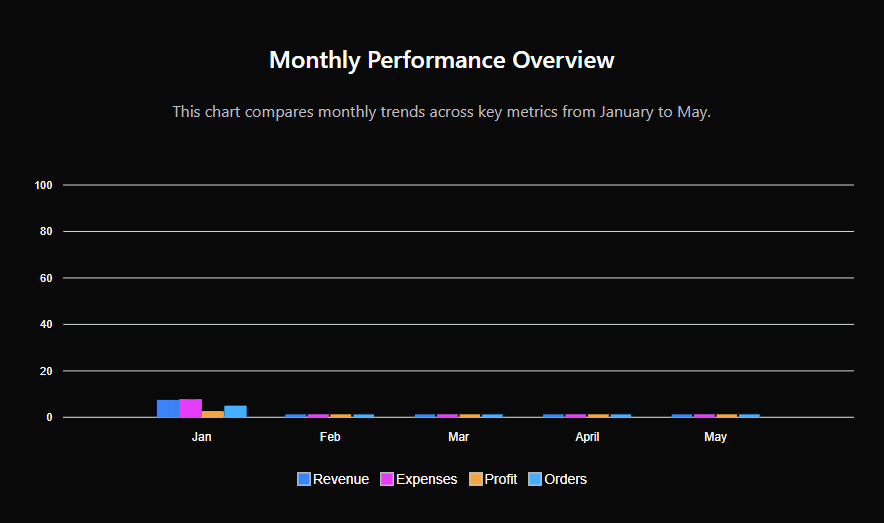The width and height of the screenshot is (884, 523).
Task: Select the Mar x-axis label
Action: click(459, 437)
